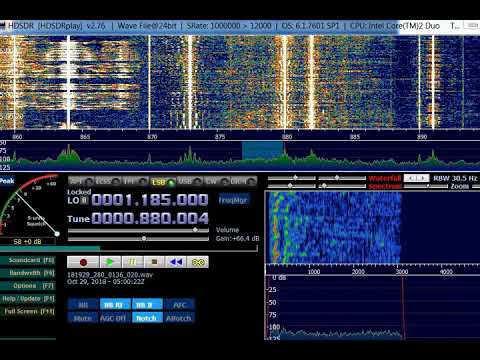
Task: Click the S8 +0 dB signal readout
Action: point(27,242)
